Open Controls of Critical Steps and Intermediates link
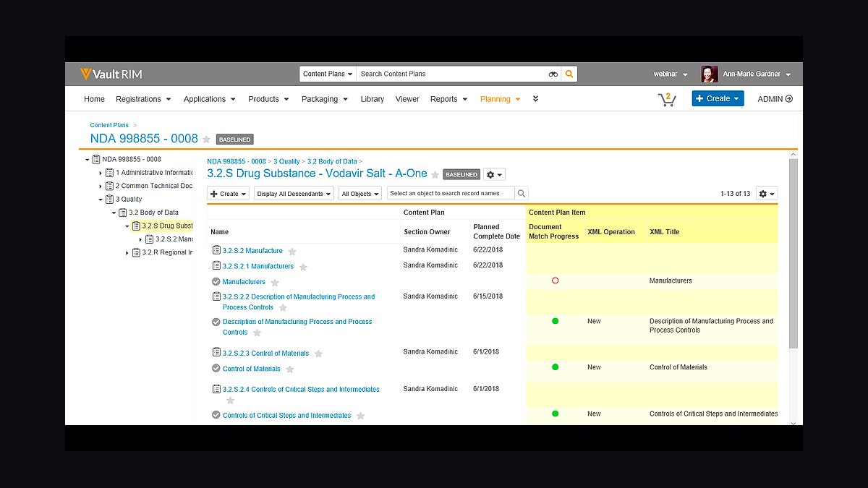Image resolution: width=868 pixels, height=488 pixels. coord(287,416)
